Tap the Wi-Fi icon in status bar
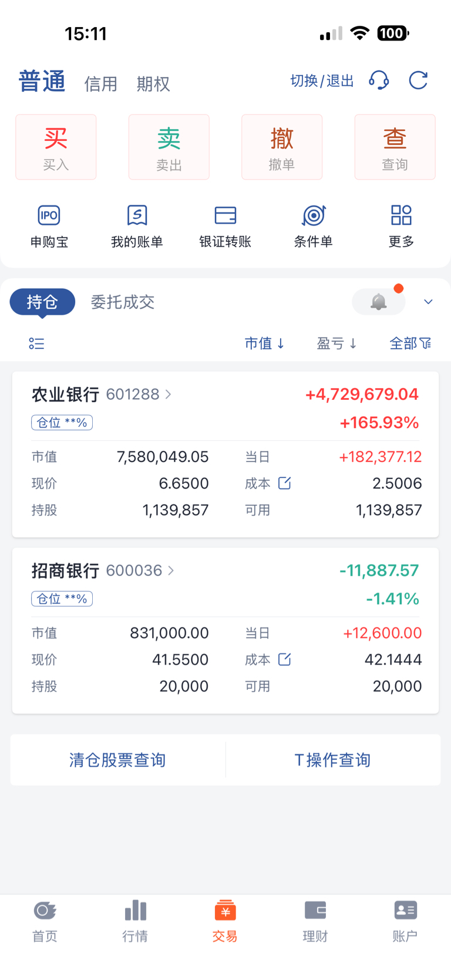The height and width of the screenshot is (980, 451). click(x=359, y=33)
